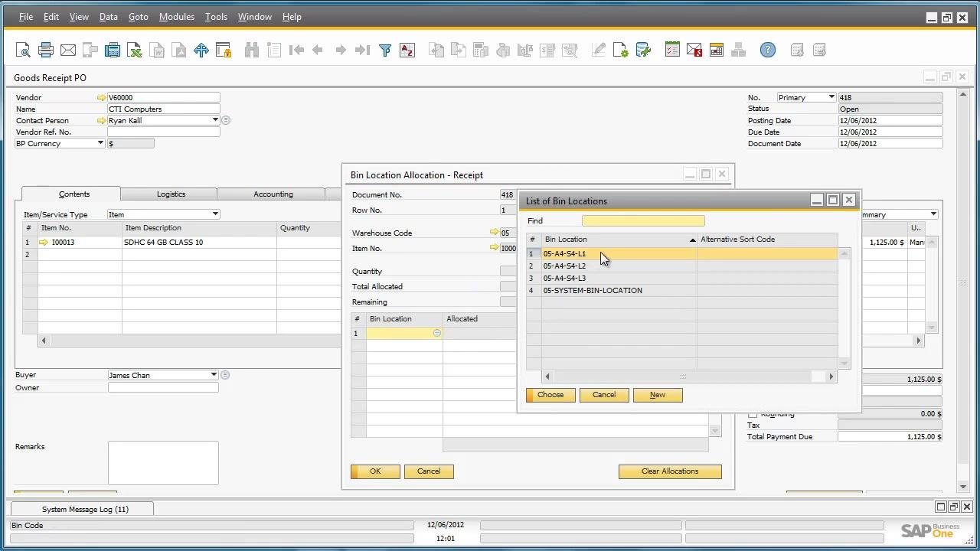Screen dimensions: 980x551
Task: Open the Modules menu
Action: (176, 17)
